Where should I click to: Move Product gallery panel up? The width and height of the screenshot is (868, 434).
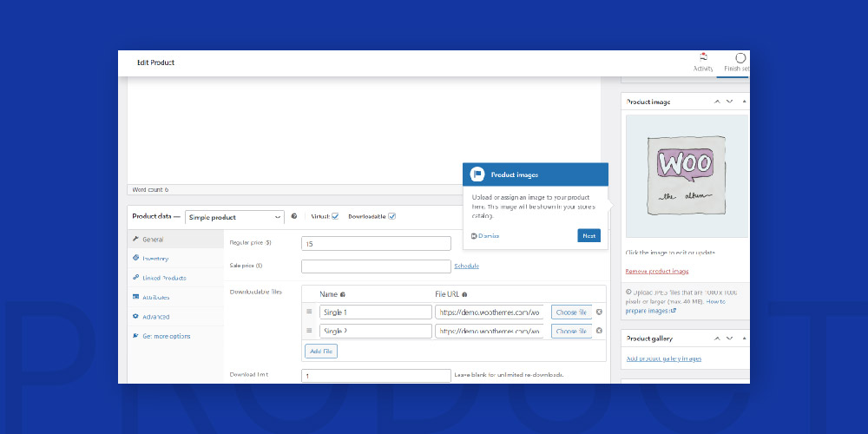point(717,339)
